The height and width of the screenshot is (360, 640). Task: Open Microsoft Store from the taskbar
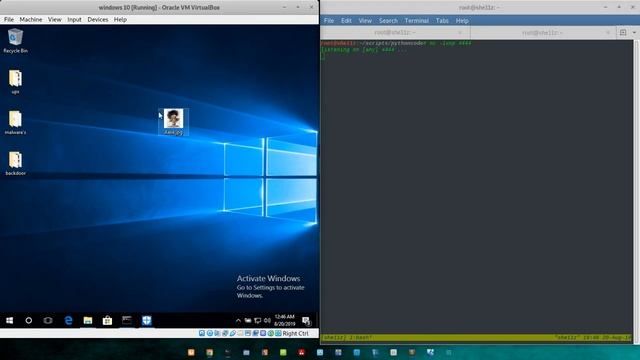point(107,320)
